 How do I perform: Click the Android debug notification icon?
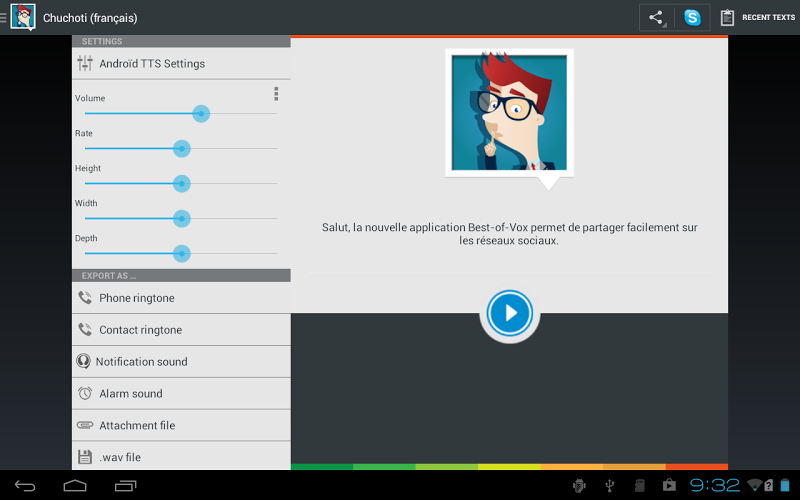(579, 485)
